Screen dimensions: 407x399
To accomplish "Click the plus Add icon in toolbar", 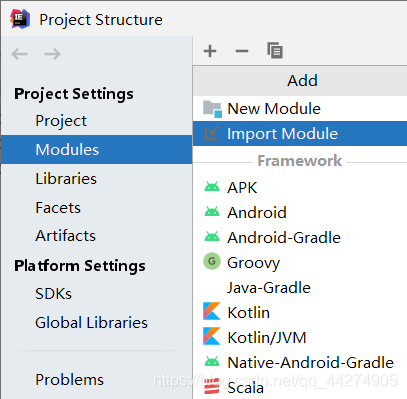I will (x=210, y=51).
